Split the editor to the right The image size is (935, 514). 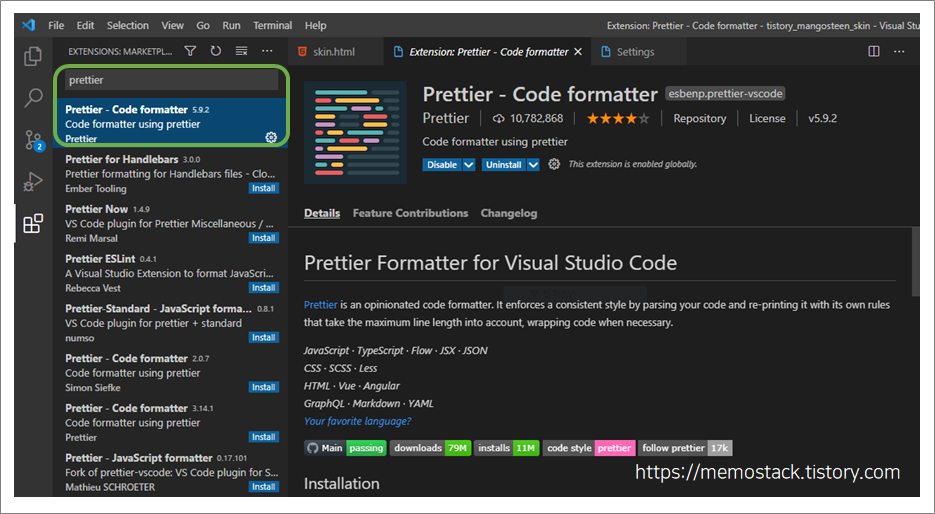874,51
